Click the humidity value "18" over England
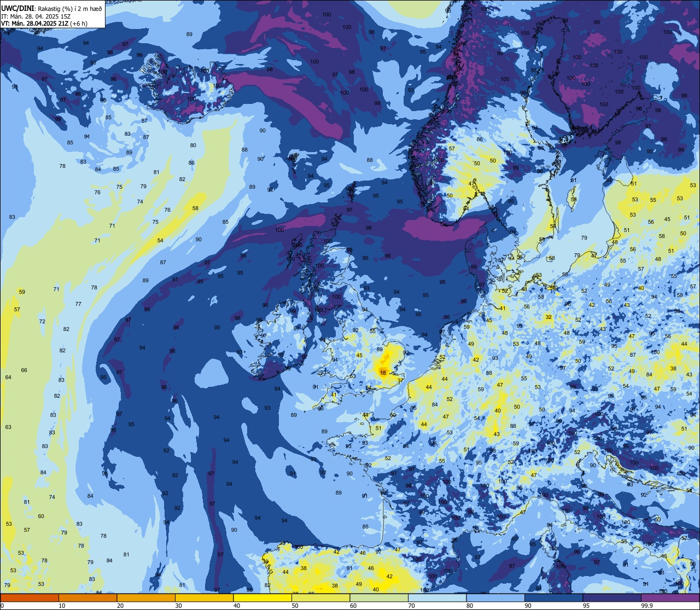This screenshot has height=610, width=700. pos(383,373)
